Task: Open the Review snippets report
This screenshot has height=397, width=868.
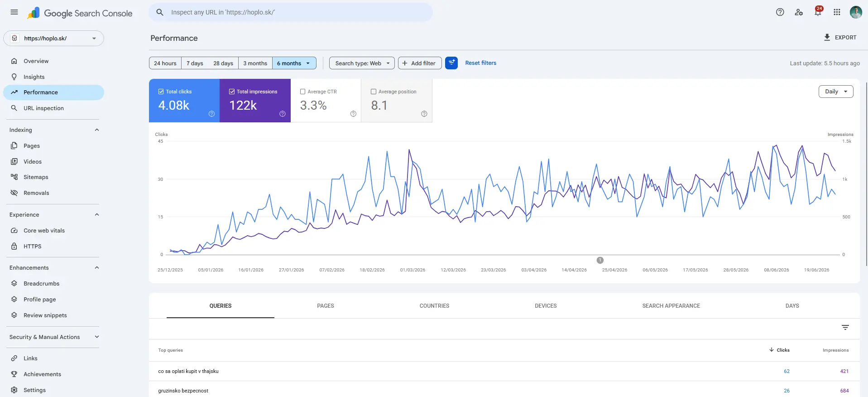Action: point(53,315)
